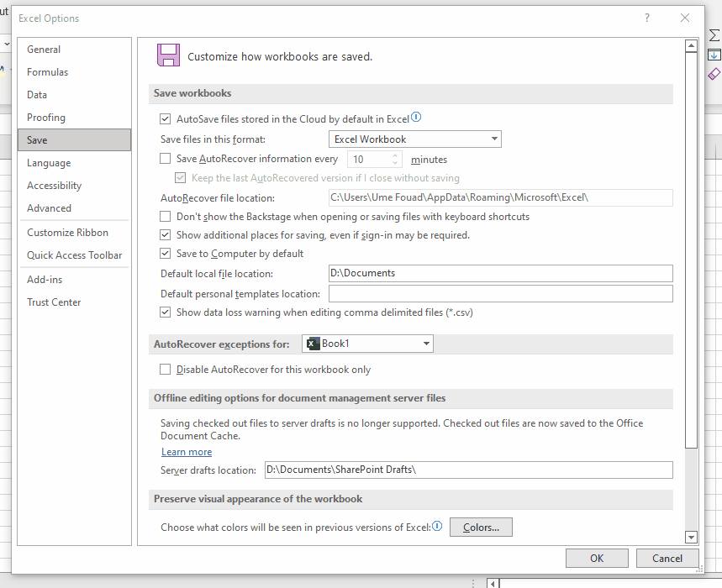Expand the AutoRecover exceptions Book1 dropdown
Screen dimensions: 722x588
coord(367,344)
